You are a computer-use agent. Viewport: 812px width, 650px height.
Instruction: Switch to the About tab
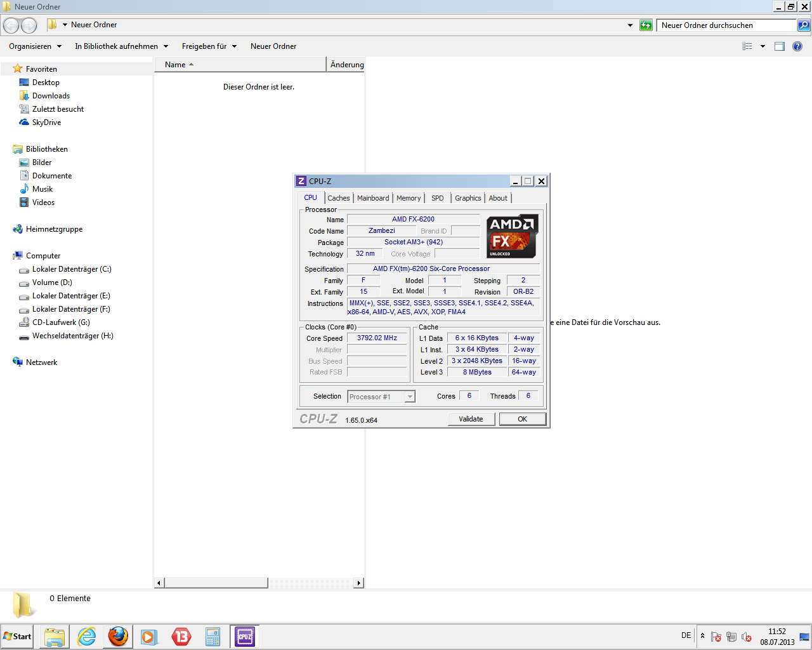(498, 198)
